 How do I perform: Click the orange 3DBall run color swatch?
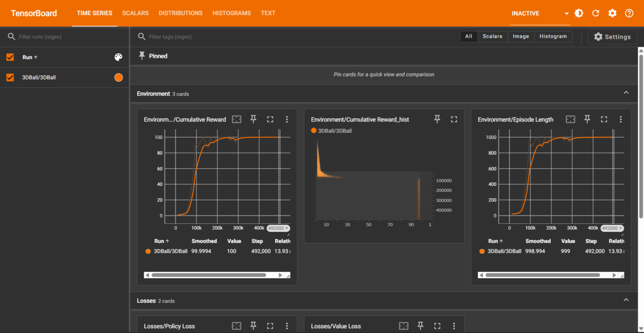tap(119, 77)
